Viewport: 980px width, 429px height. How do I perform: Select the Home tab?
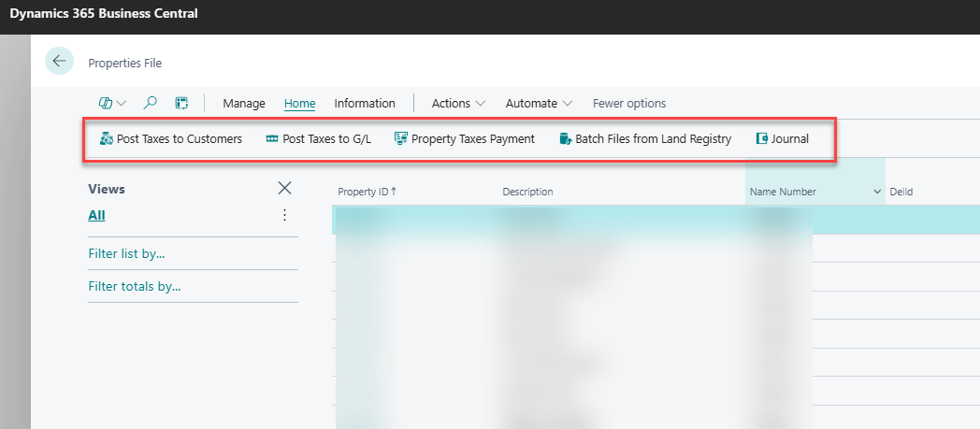coord(299,104)
